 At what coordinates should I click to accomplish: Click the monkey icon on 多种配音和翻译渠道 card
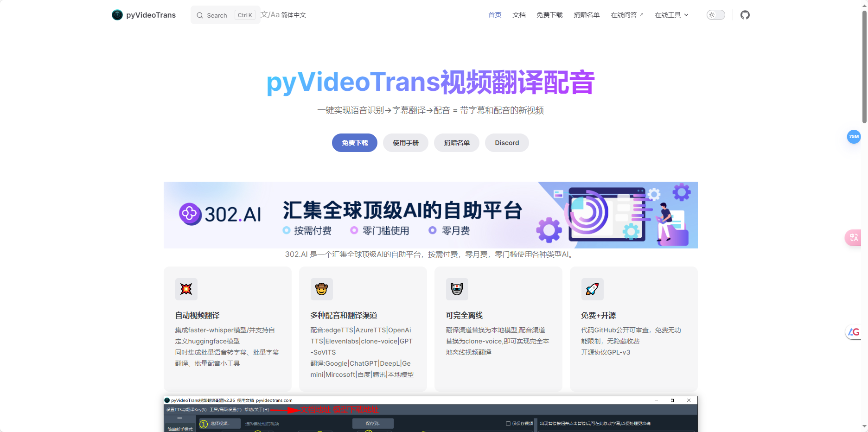pyautogui.click(x=322, y=289)
